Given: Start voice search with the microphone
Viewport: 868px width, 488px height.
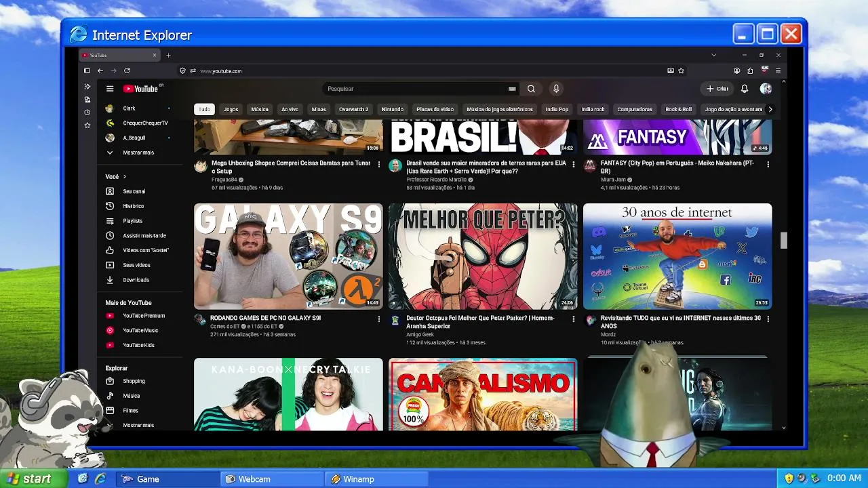Looking at the screenshot, I should coord(556,89).
